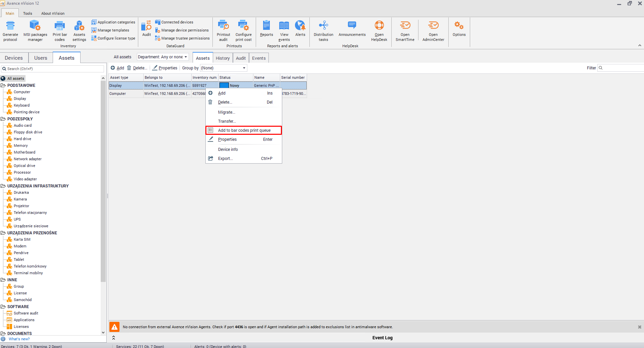Click the Search assets input field

click(x=54, y=69)
